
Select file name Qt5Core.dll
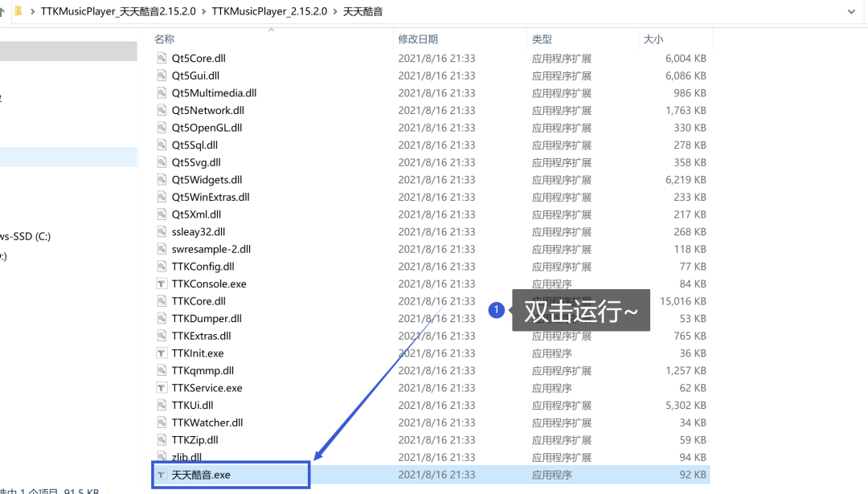pyautogui.click(x=199, y=58)
